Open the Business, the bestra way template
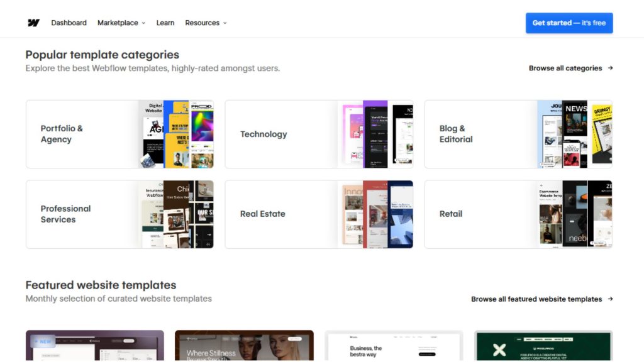Viewport: 644px width, 362px height. [x=394, y=346]
